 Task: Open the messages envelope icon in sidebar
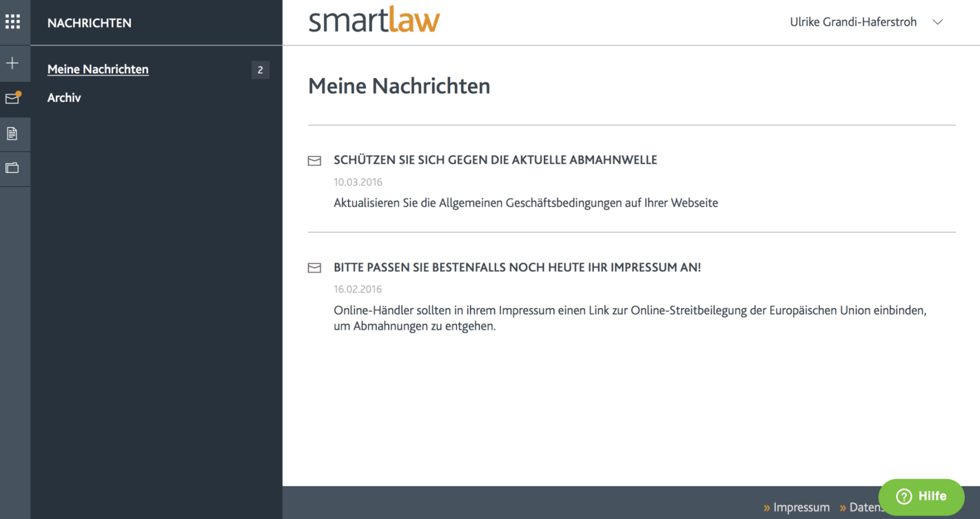(13, 98)
